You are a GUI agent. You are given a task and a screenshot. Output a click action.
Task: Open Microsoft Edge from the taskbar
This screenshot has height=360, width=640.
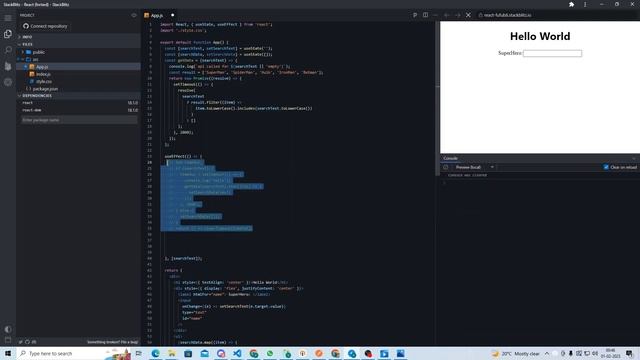click(x=156, y=353)
